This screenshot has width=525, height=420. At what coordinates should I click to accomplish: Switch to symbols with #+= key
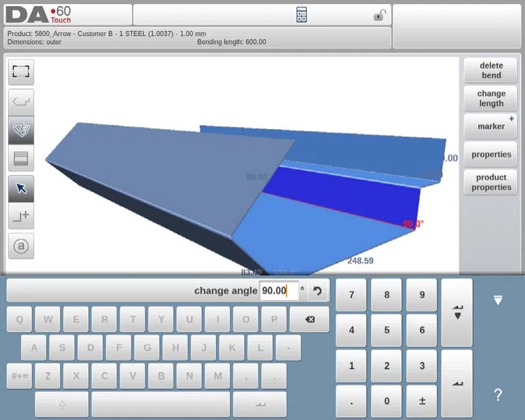[19, 376]
